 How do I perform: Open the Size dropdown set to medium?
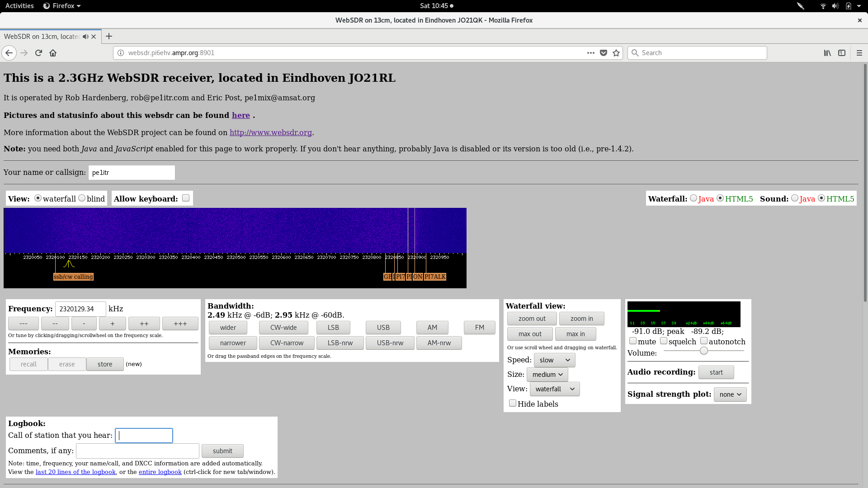click(547, 375)
